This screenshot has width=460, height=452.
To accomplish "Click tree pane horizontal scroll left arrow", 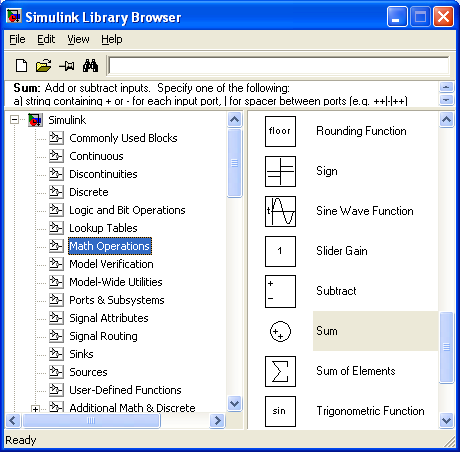I will pos(13,420).
